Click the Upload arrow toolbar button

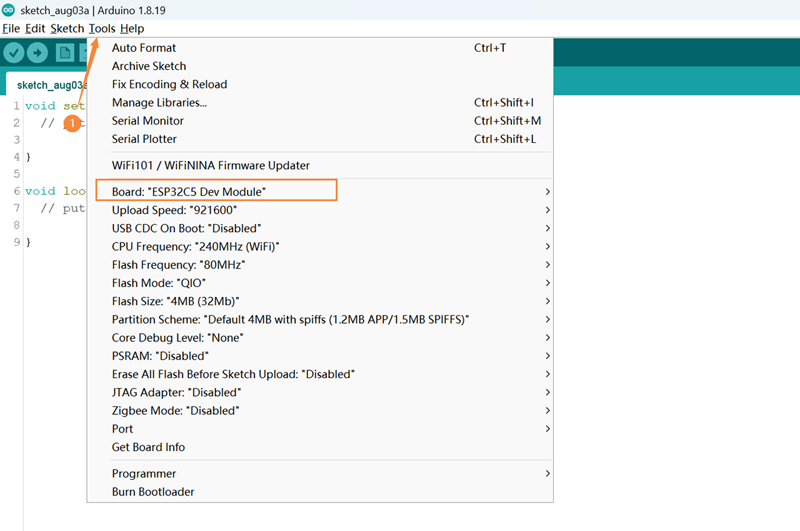coord(39,53)
